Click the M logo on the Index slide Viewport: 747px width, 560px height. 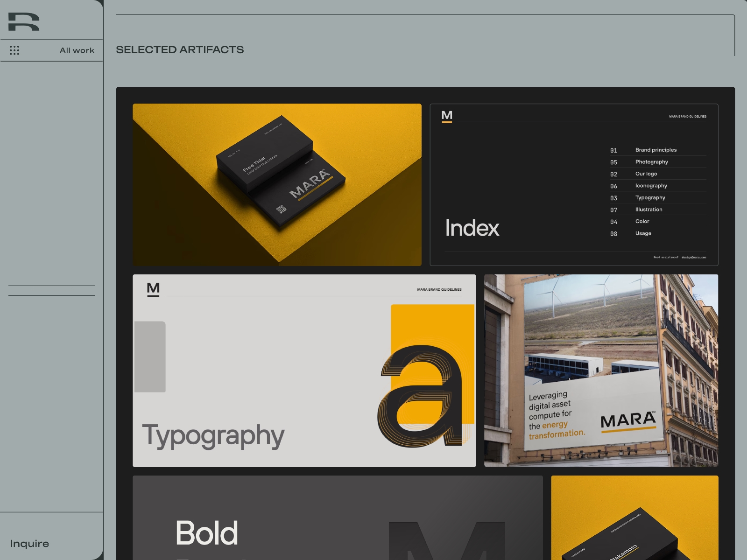coord(447,116)
